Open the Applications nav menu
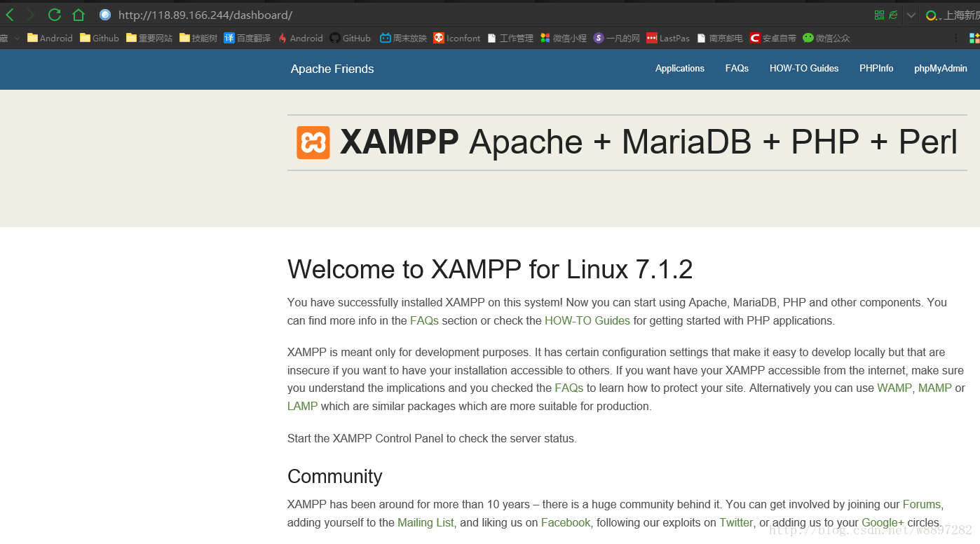The height and width of the screenshot is (544, 980). [680, 68]
